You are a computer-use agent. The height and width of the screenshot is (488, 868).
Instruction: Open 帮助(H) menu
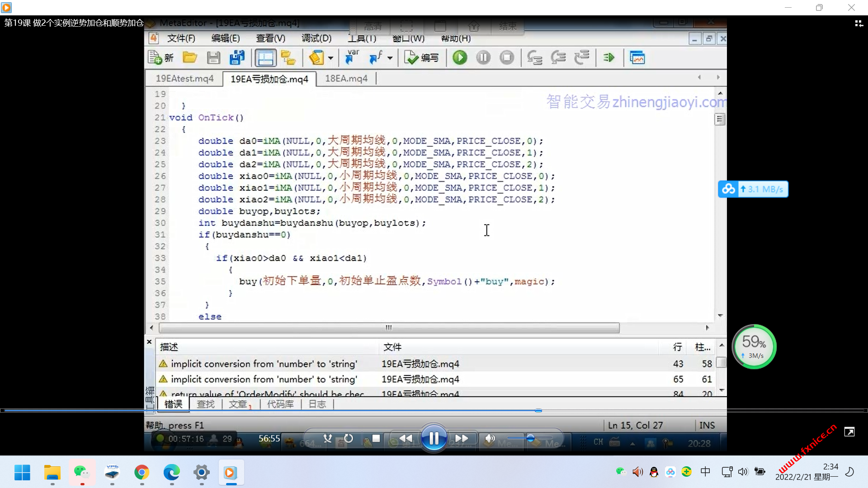pos(456,38)
